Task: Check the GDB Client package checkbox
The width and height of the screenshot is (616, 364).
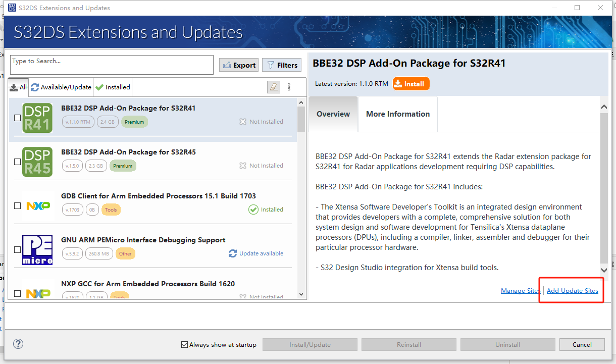Action: point(17,206)
